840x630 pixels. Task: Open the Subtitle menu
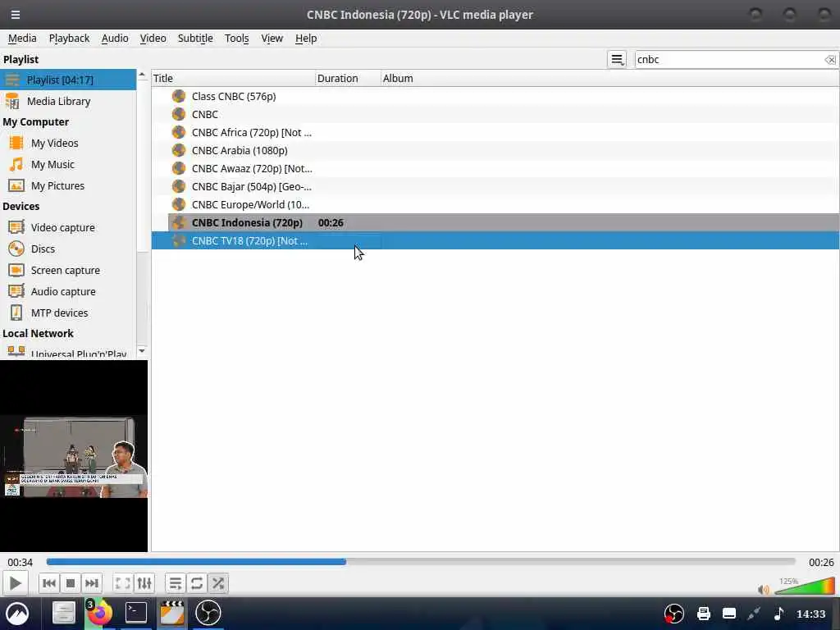(195, 39)
